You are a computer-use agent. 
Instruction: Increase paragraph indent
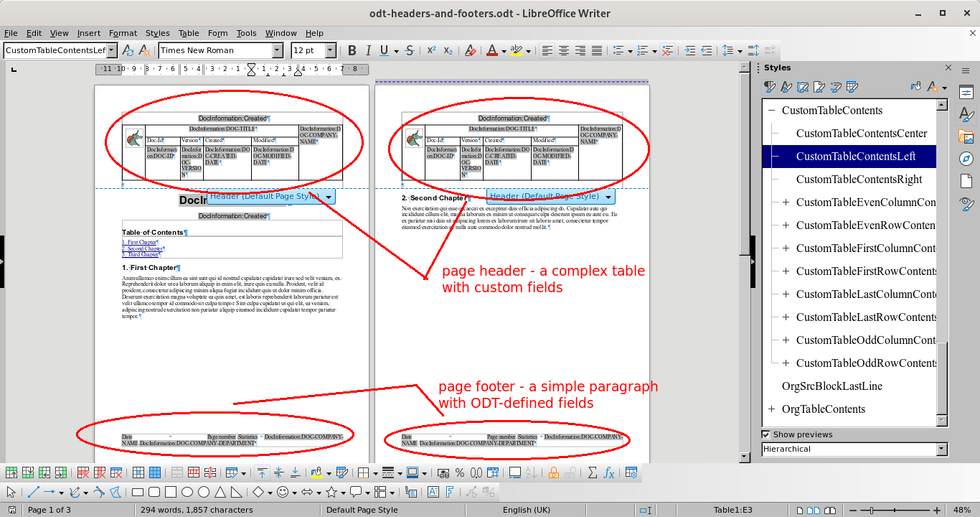click(x=690, y=50)
